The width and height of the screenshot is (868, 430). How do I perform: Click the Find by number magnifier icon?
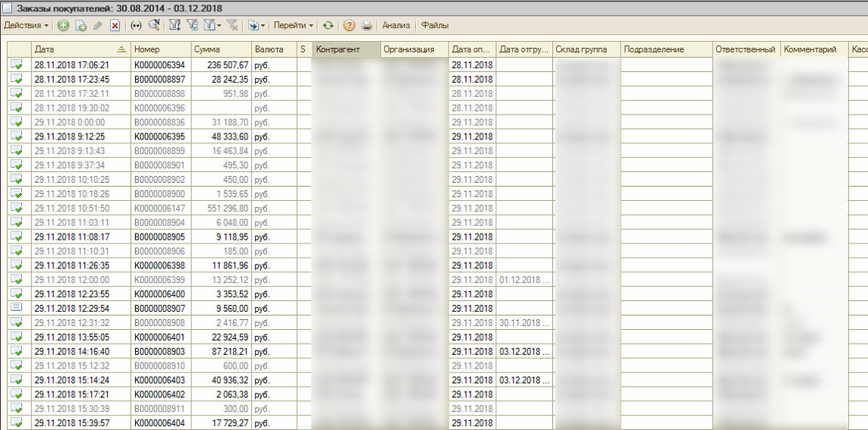(x=154, y=25)
